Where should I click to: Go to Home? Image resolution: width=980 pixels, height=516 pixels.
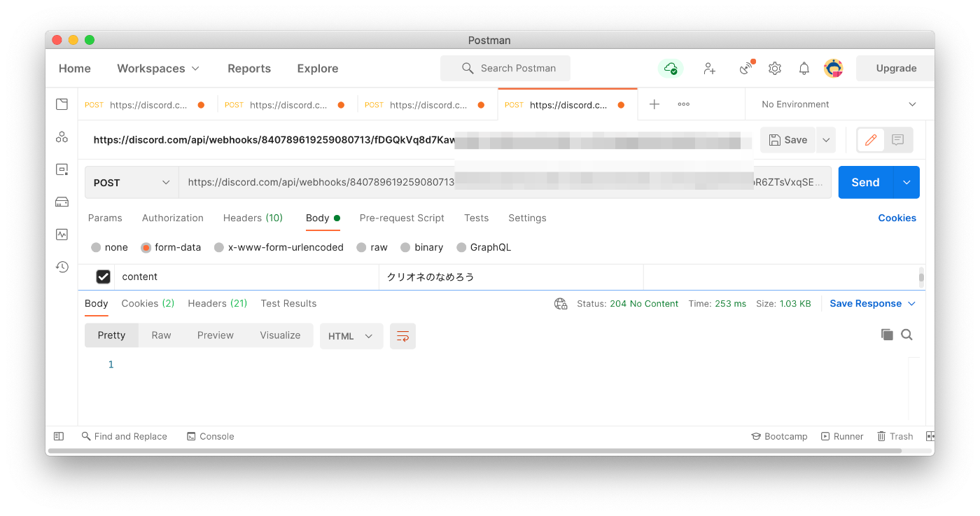75,68
